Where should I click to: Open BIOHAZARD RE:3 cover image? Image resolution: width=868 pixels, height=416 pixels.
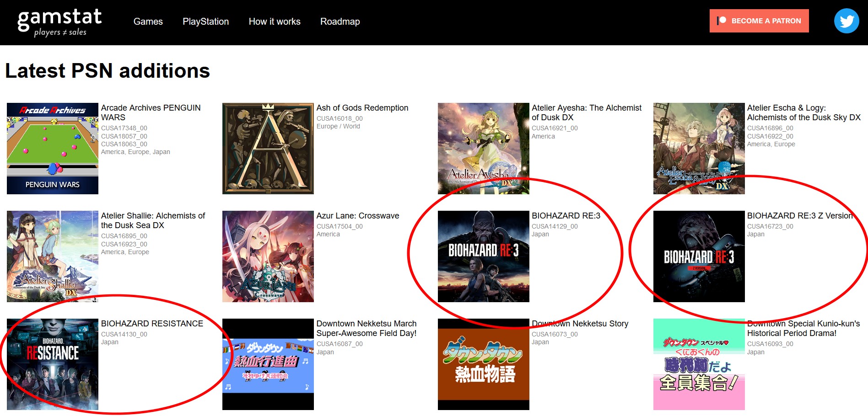coord(484,256)
